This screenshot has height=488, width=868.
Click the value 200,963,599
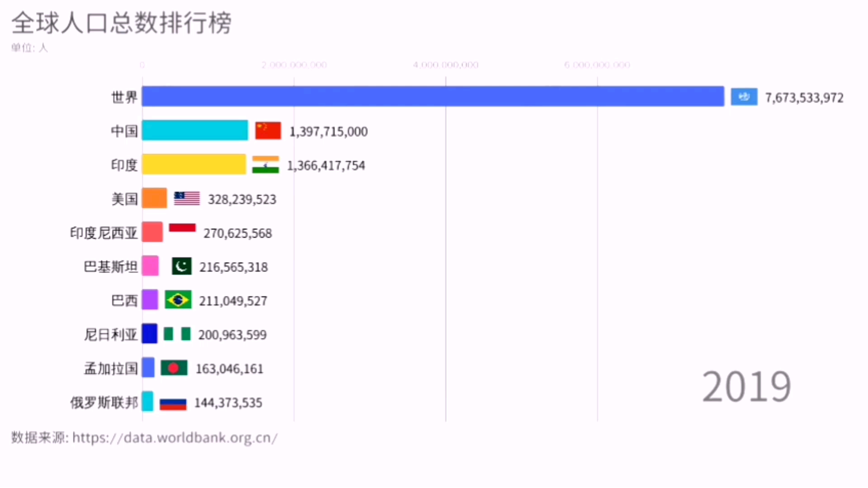click(x=232, y=335)
